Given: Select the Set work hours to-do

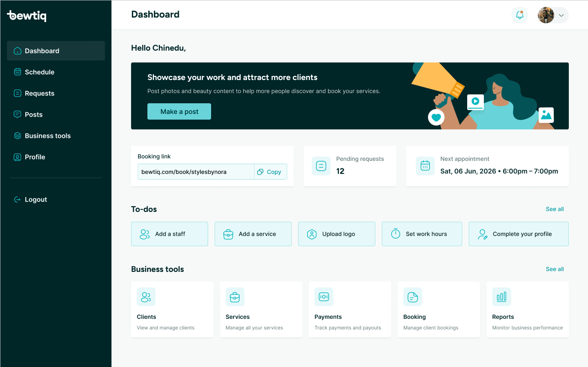Looking at the screenshot, I should (x=422, y=234).
